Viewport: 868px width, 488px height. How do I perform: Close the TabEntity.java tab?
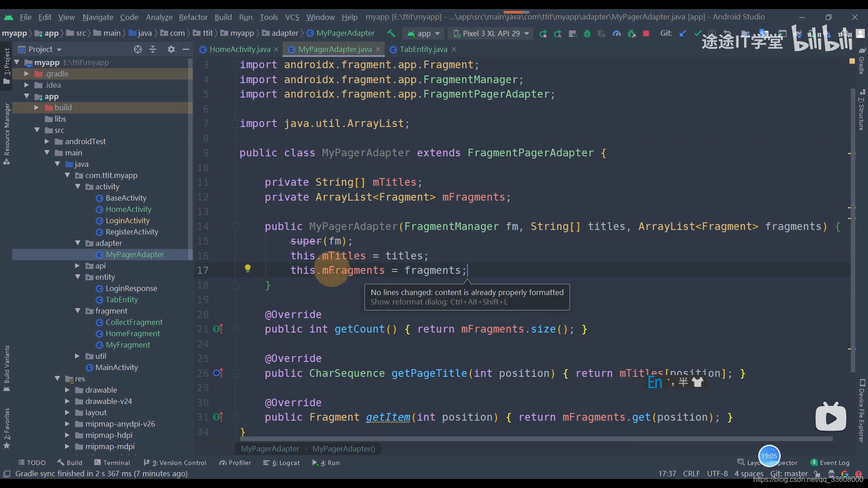454,49
